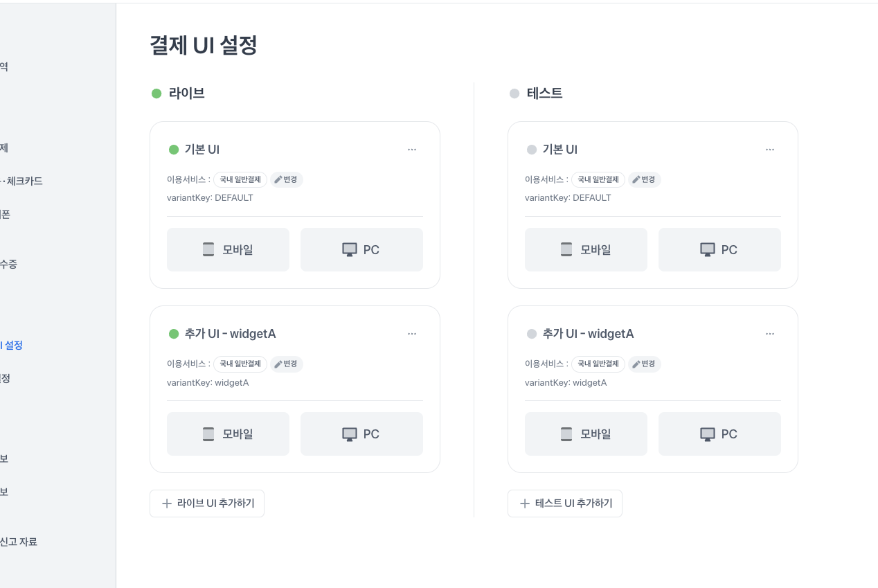Open the live 기본 UI more options menu
This screenshot has height=588, width=878.
click(x=412, y=150)
